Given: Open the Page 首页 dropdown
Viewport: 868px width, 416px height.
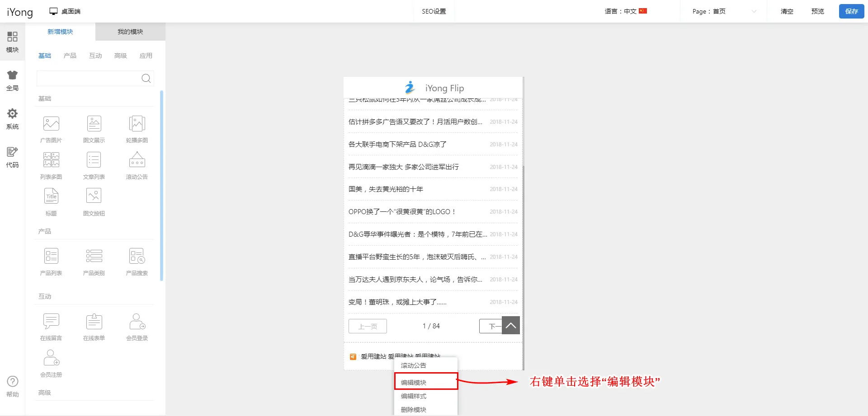Looking at the screenshot, I should [x=724, y=11].
